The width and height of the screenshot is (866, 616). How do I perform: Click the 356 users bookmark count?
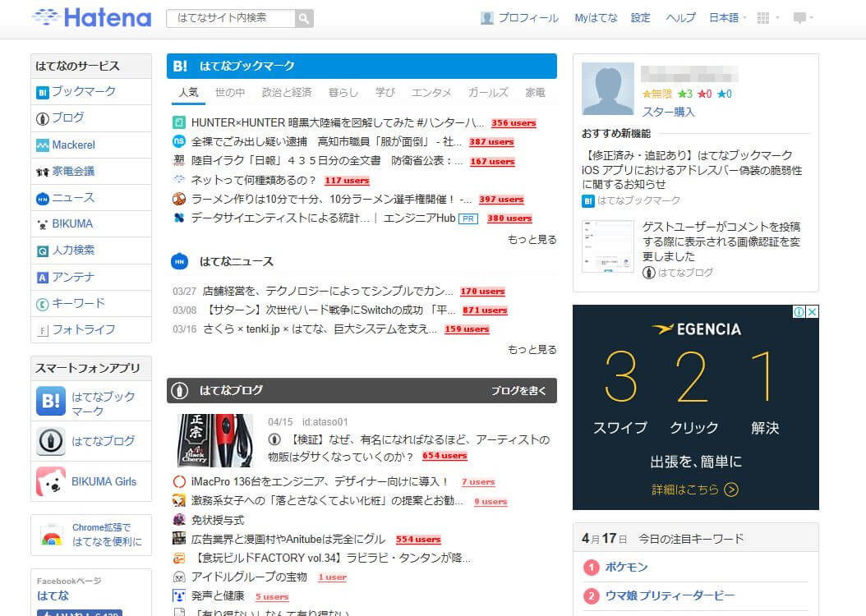514,123
